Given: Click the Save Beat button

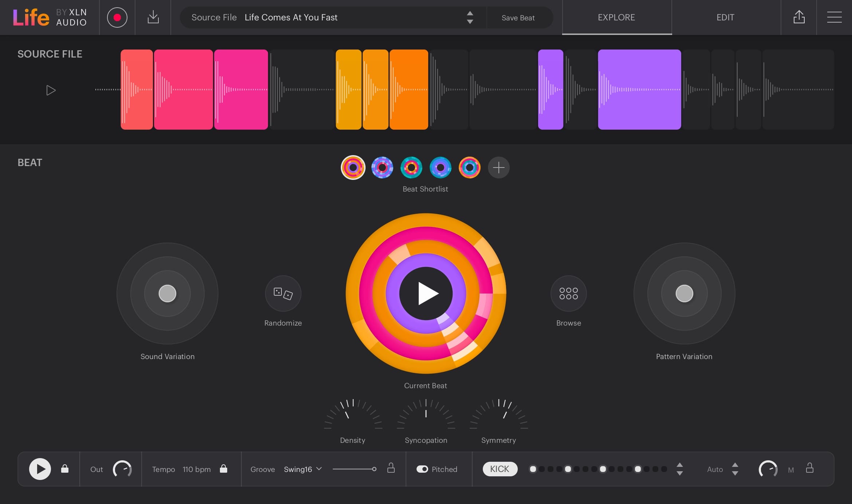Looking at the screenshot, I should click(x=518, y=17).
